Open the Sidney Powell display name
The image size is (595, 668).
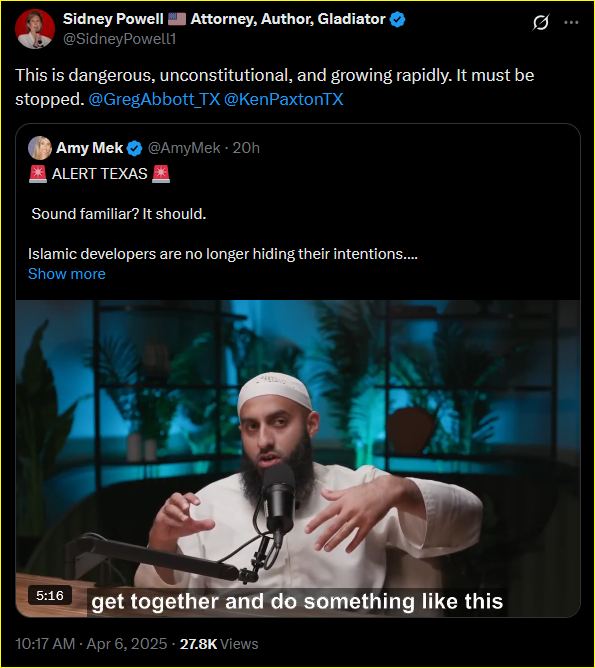pyautogui.click(x=113, y=19)
